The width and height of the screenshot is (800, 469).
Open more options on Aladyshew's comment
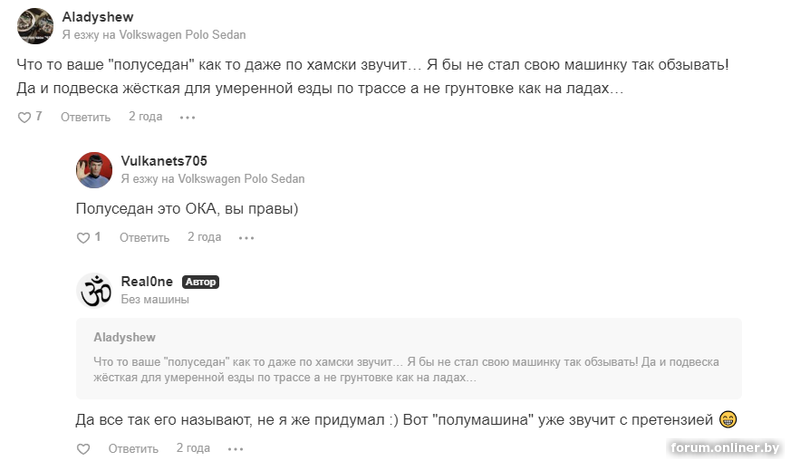point(187,117)
